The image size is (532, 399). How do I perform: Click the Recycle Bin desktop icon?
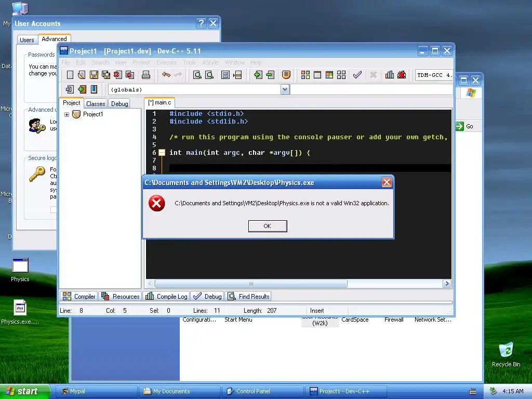coord(506,354)
